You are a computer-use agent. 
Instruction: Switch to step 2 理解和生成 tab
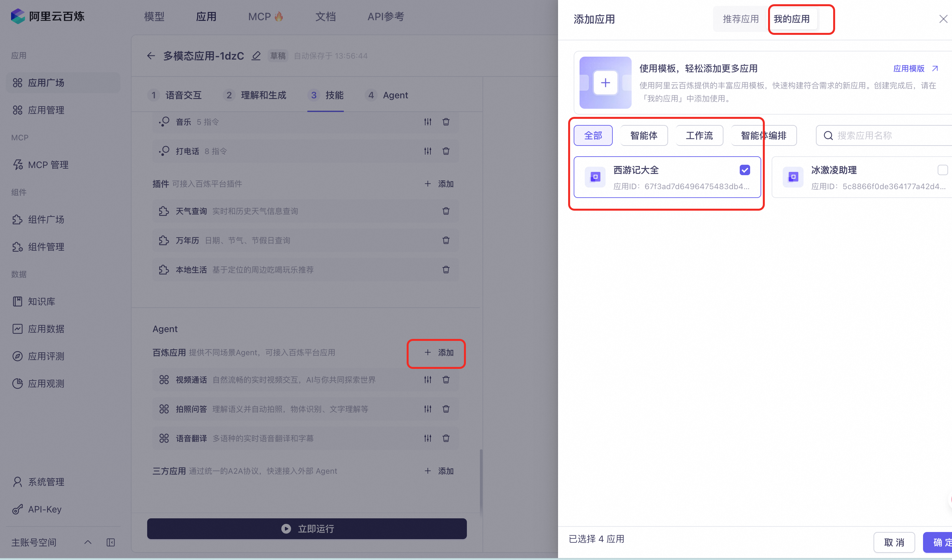(x=255, y=95)
